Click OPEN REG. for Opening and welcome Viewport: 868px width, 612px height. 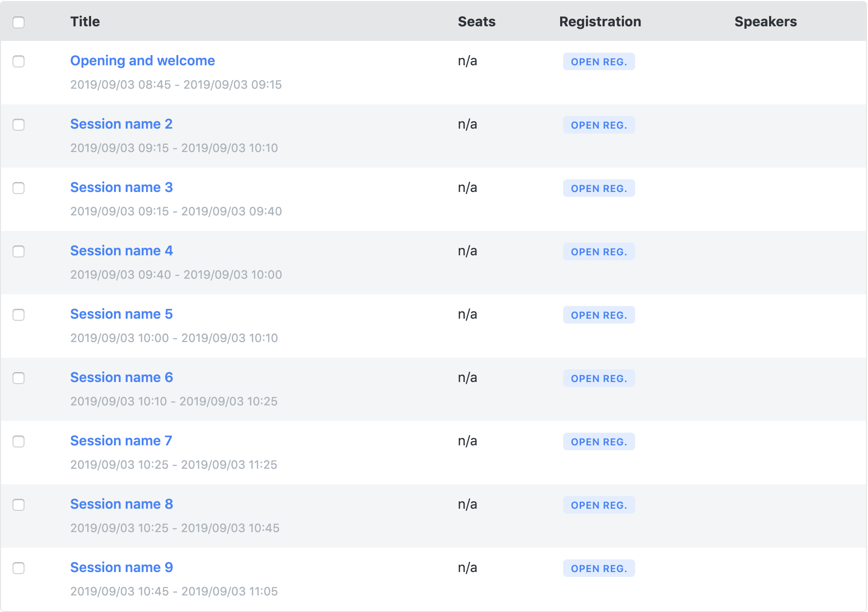(599, 61)
